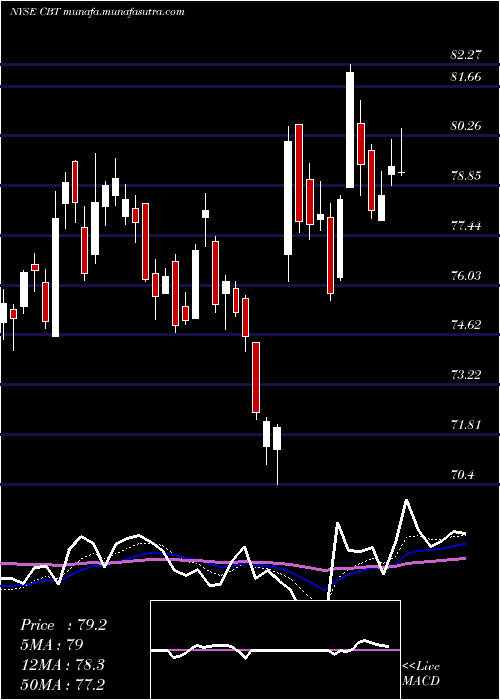
Task: Click the last doji candle near 79.2
Action: [x=401, y=172]
